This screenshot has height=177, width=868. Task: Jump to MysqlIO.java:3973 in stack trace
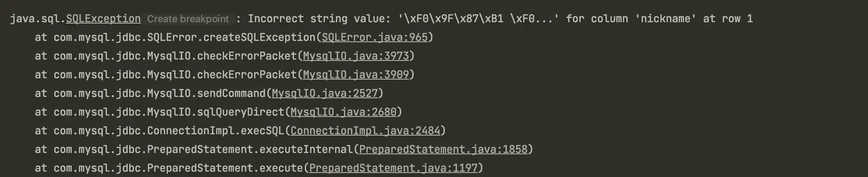tap(356, 56)
